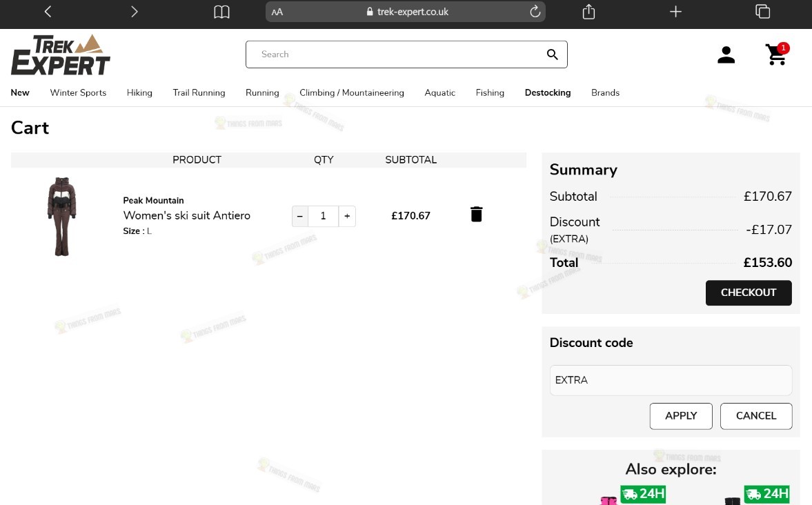Open a new tab with plus icon

point(675,12)
